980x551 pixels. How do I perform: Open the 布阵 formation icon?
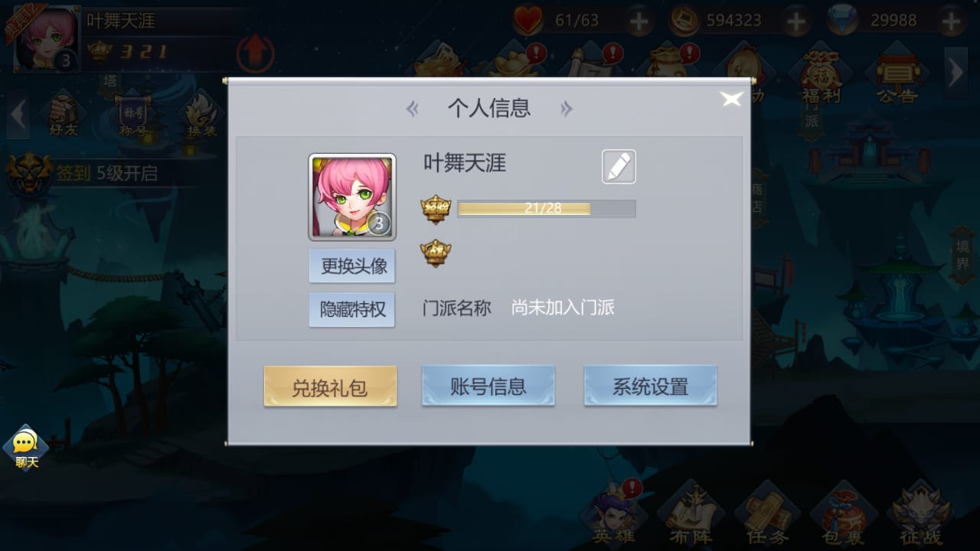[691, 513]
